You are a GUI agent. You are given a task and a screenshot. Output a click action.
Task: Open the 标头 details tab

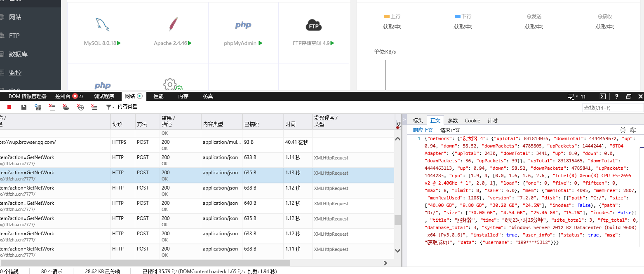(x=418, y=120)
